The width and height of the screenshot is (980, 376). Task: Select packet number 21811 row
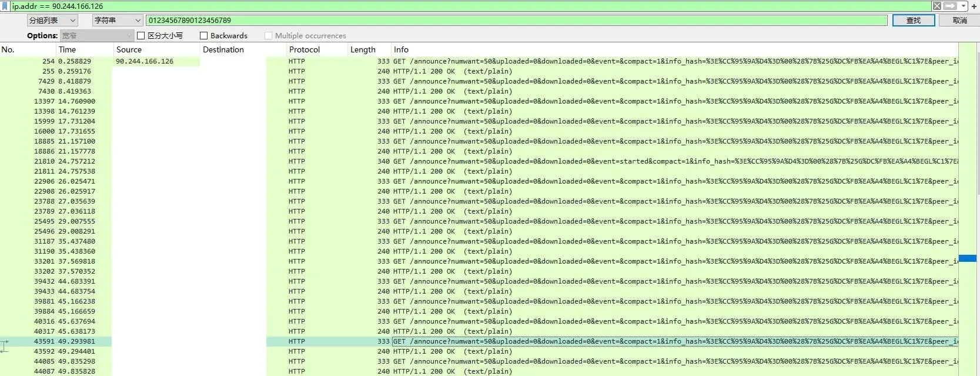point(479,171)
